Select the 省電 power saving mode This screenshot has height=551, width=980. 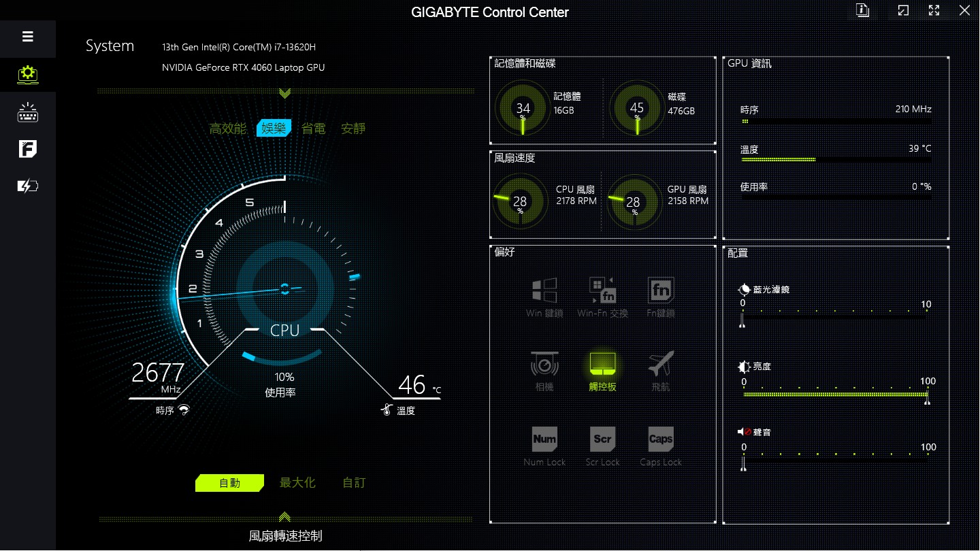click(x=314, y=129)
